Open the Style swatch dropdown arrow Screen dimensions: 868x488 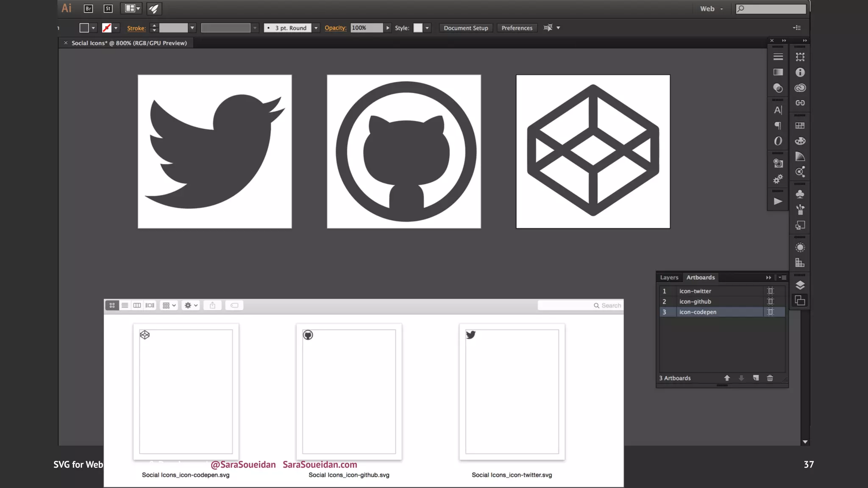[427, 28]
